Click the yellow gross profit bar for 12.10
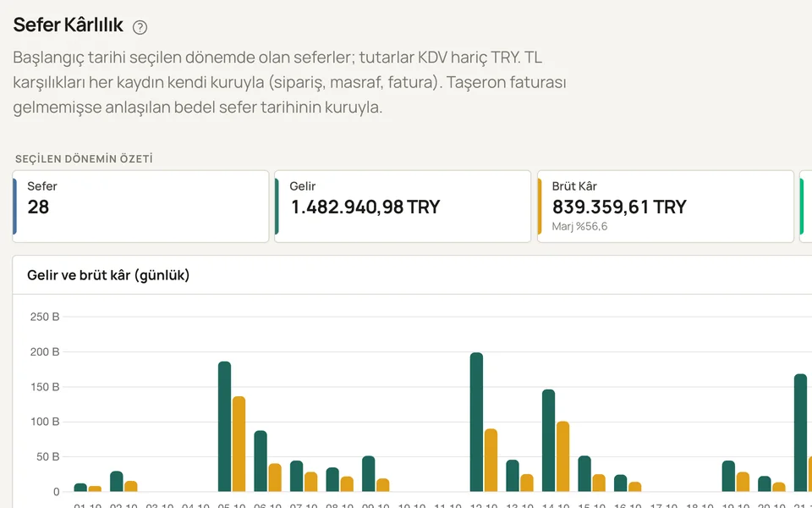 tap(491, 460)
